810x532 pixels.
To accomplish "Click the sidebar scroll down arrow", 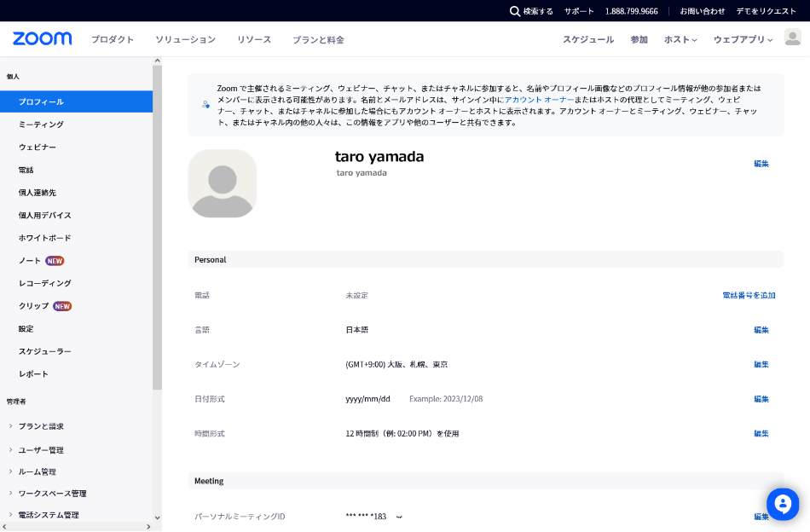I will pos(158,518).
